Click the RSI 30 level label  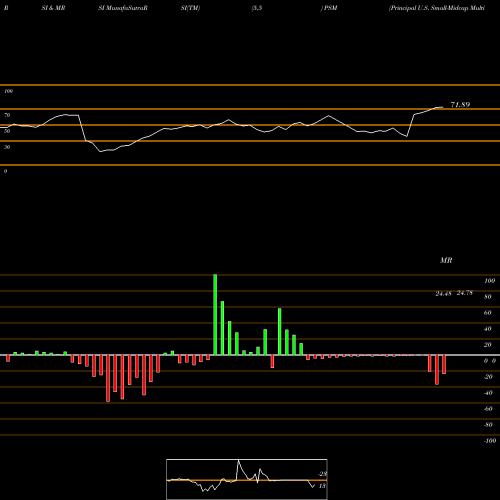pos(7,147)
